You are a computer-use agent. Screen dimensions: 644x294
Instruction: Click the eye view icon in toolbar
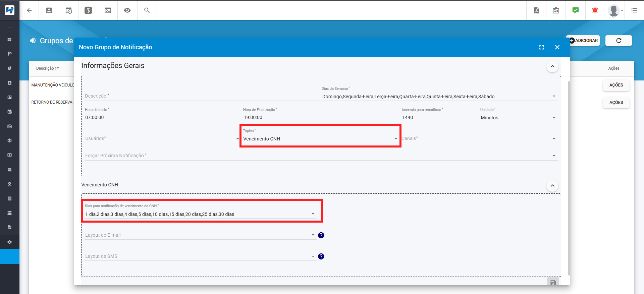tap(127, 10)
